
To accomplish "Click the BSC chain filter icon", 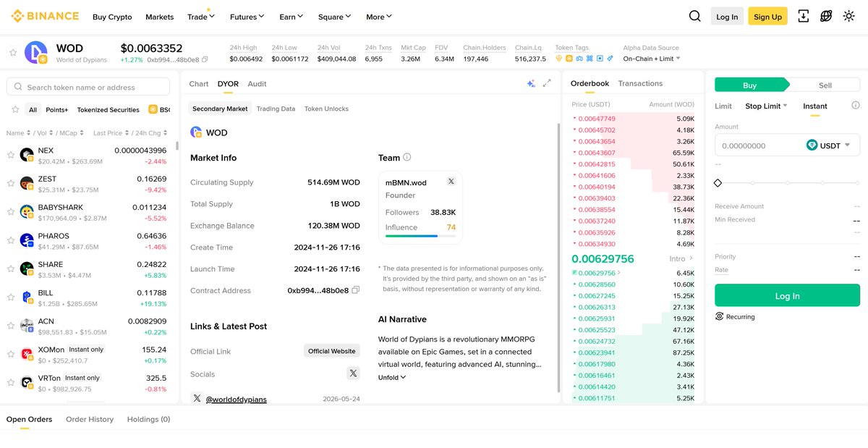I will (x=153, y=109).
